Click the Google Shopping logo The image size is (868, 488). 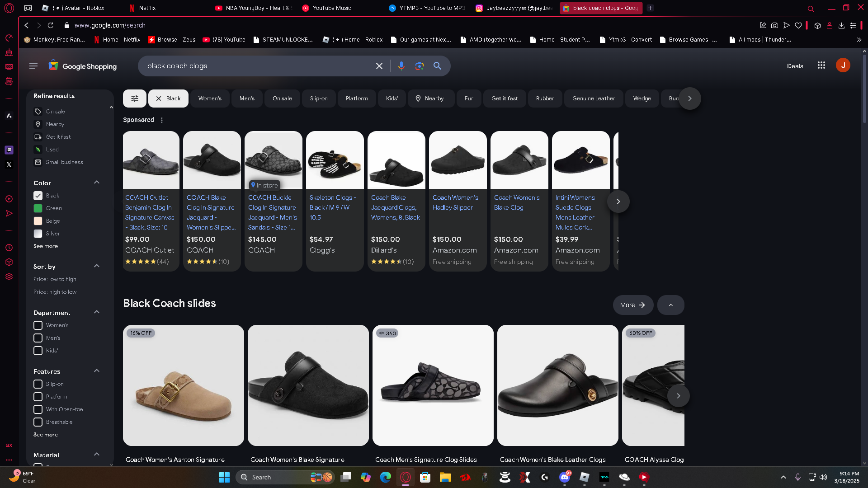[x=83, y=66]
